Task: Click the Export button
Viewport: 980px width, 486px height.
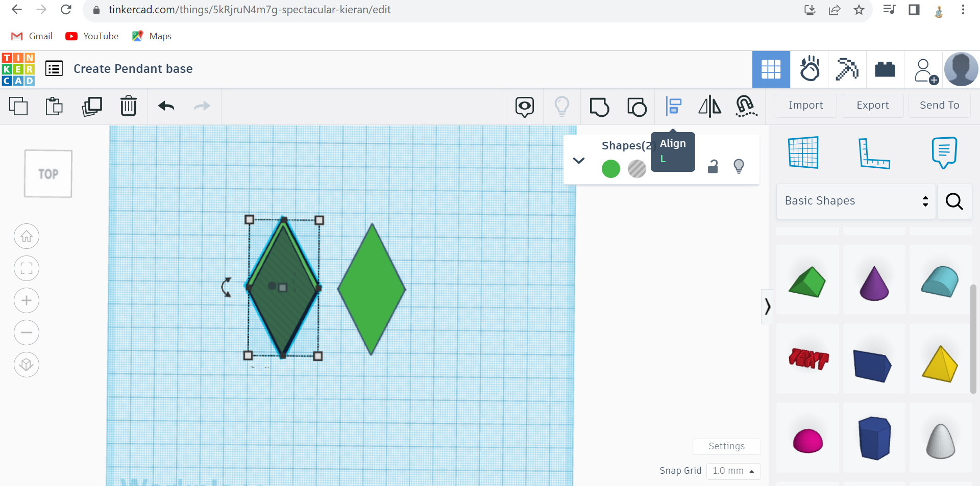Action: [x=873, y=106]
